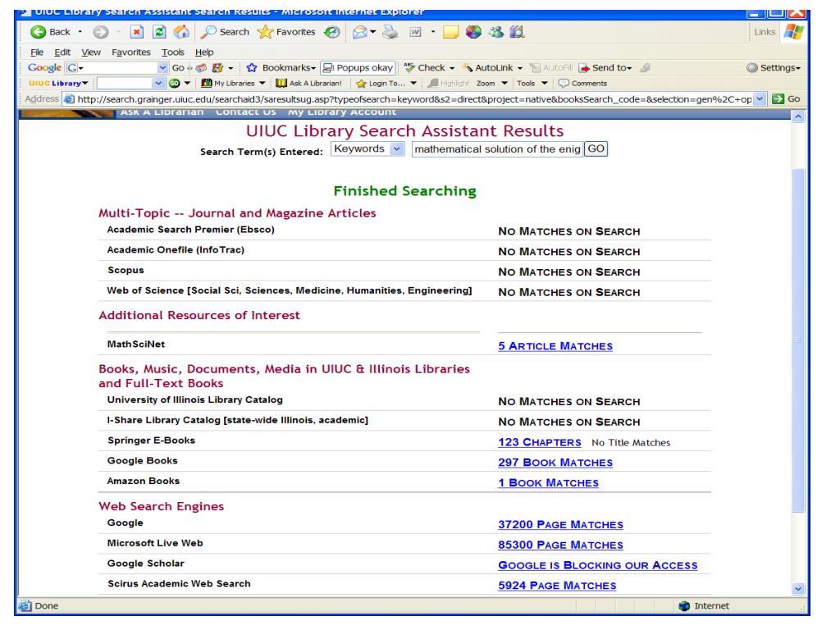Open the 37200 Page Matches Google link
This screenshot has width=840, height=630.
click(x=560, y=524)
